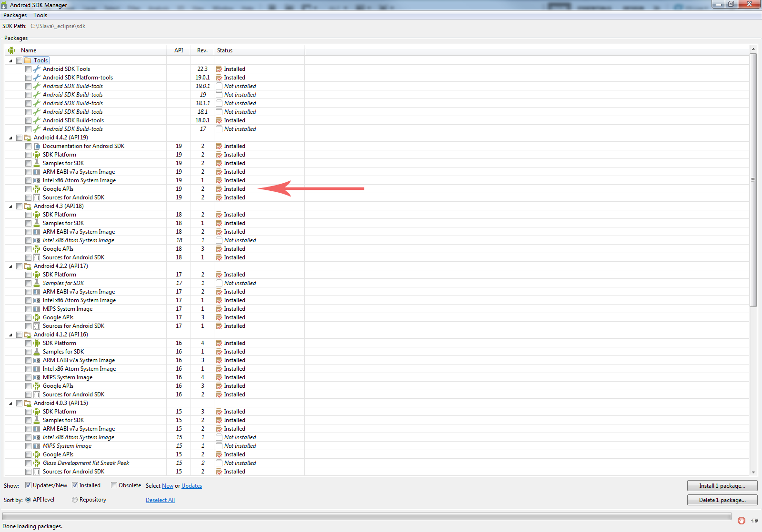
Task: Check the API 18 Intel x86 Atom System Image checkbox
Action: click(x=28, y=240)
